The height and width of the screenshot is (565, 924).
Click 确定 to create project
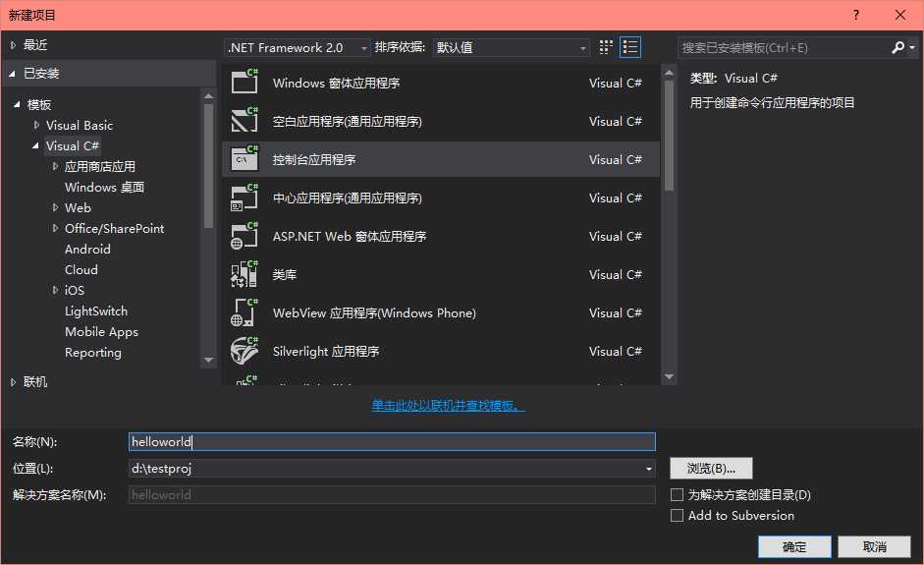[x=794, y=546]
